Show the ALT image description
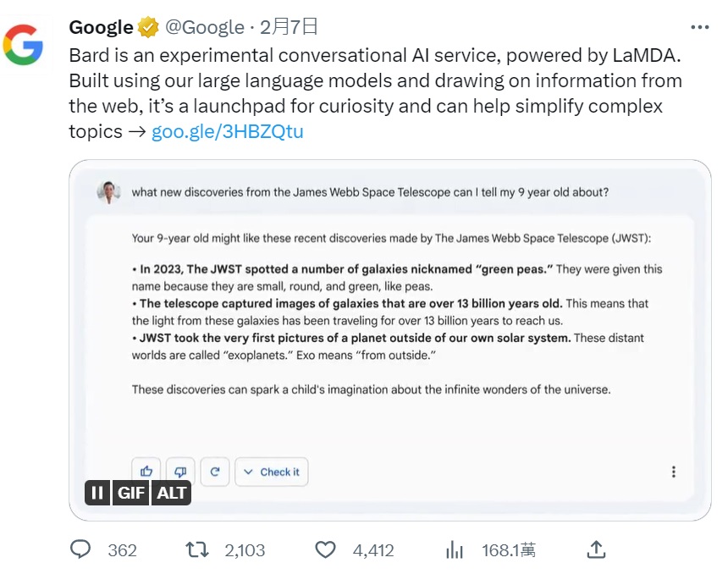728x574 pixels. click(x=171, y=493)
